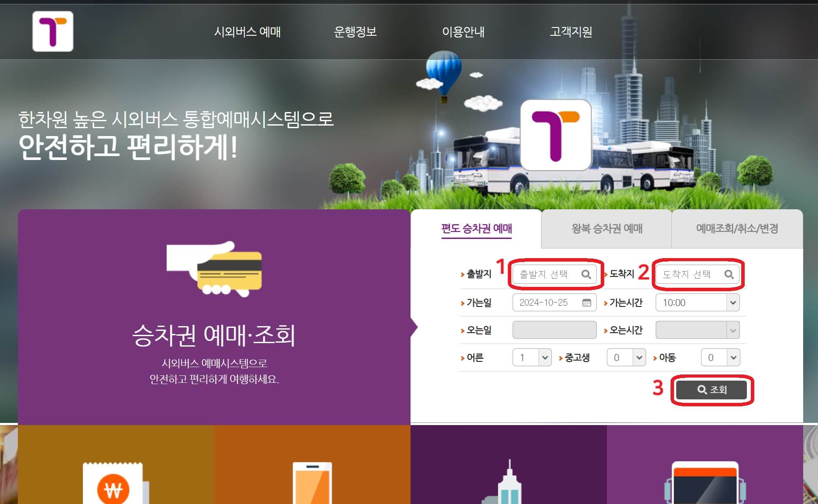Image resolution: width=818 pixels, height=504 pixels.
Task: Click the magnifier icon in the 출발지 선택 field
Action: (586, 275)
